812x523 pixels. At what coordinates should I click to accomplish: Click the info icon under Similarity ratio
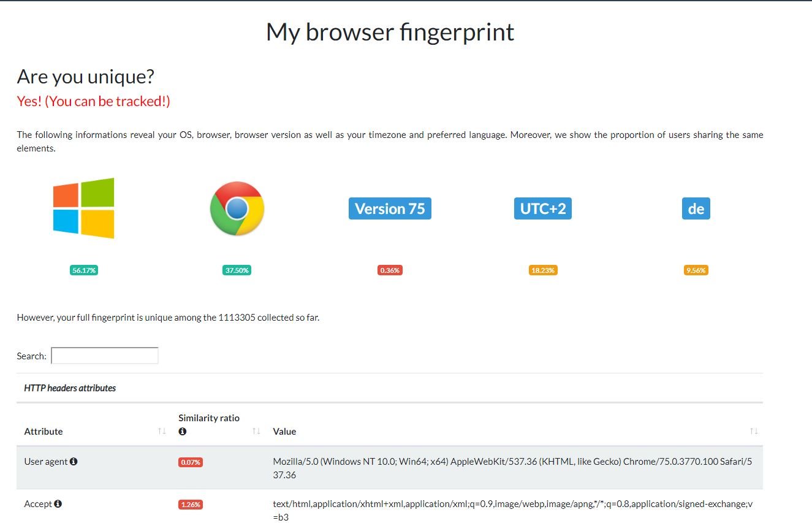pos(182,431)
